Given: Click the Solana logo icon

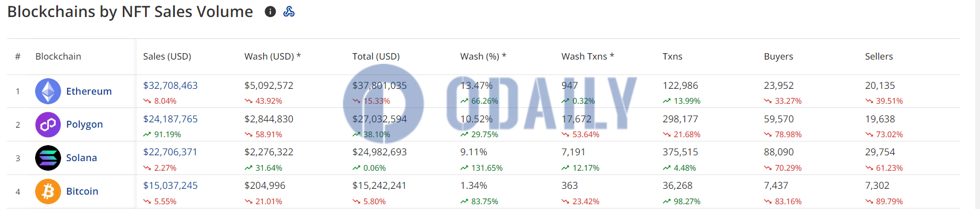Looking at the screenshot, I should pos(48,158).
